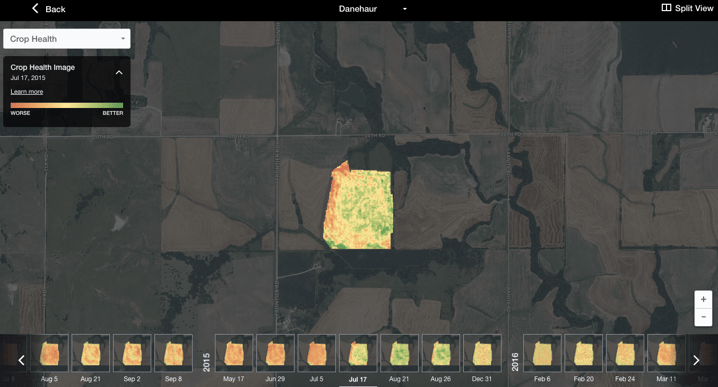Click the Crop Health Image legend title
Image resolution: width=718 pixels, height=387 pixels.
43,67
